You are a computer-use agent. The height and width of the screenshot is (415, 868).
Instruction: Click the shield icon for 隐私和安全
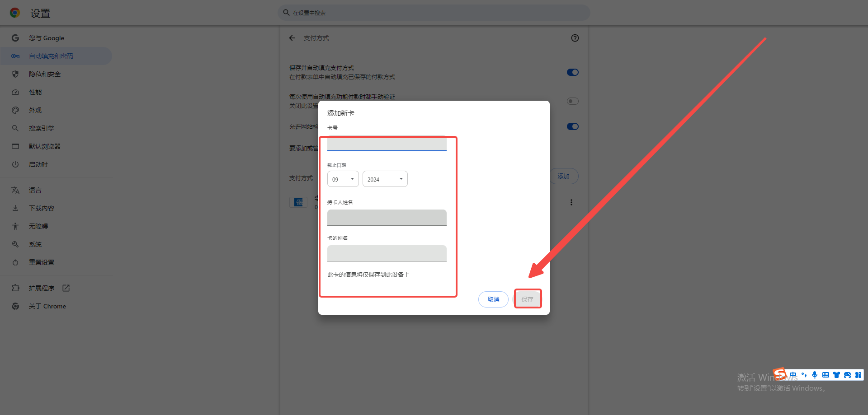tap(15, 74)
